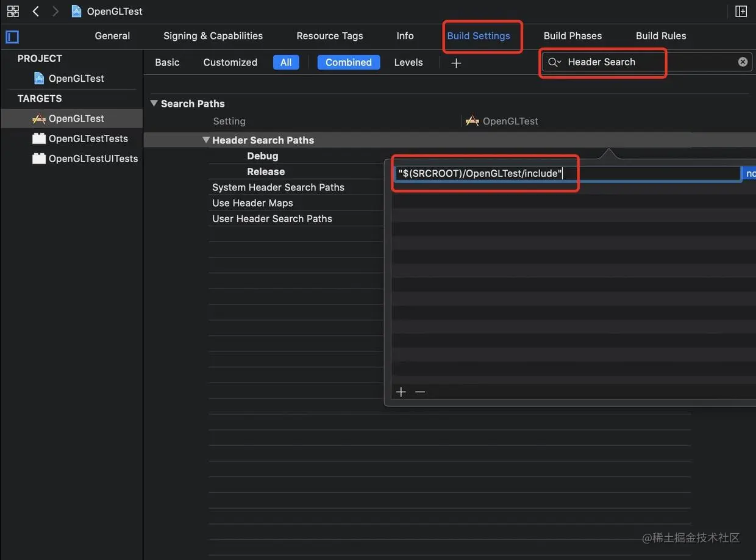
Task: Add an editor pane on the right
Action: 741,11
